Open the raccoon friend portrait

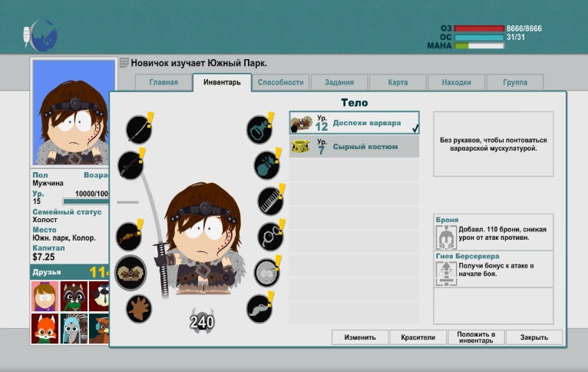click(74, 297)
